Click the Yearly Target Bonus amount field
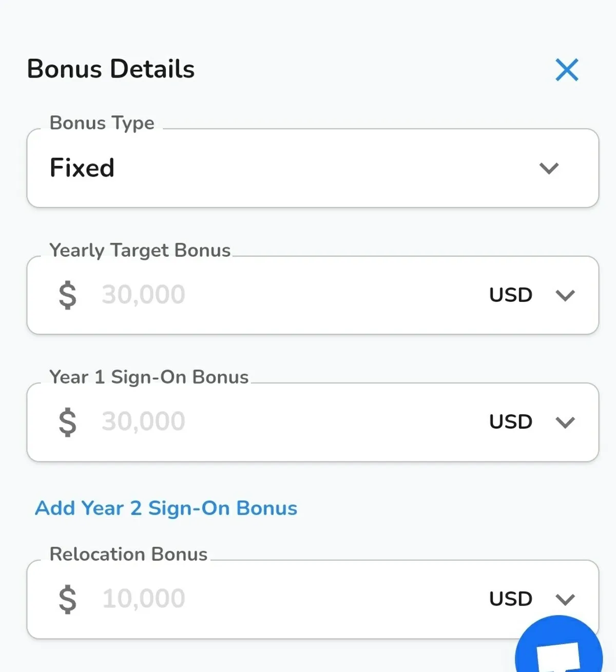 [x=287, y=295]
